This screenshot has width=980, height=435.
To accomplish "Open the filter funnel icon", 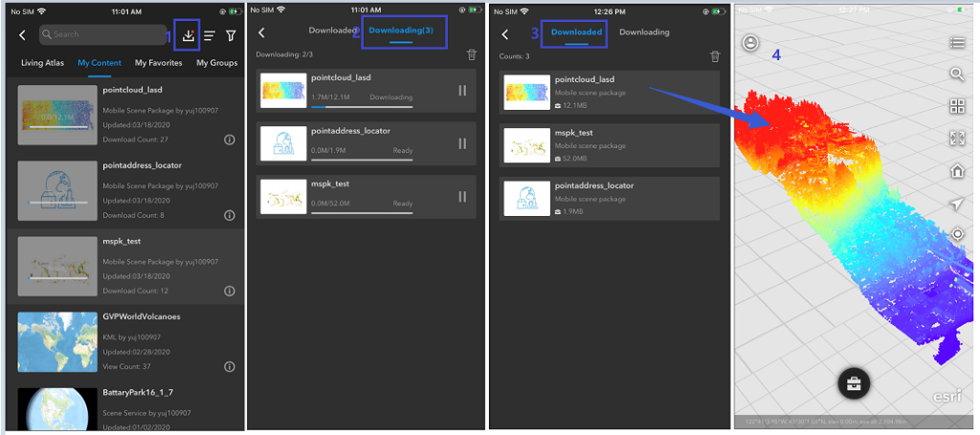I will (231, 35).
